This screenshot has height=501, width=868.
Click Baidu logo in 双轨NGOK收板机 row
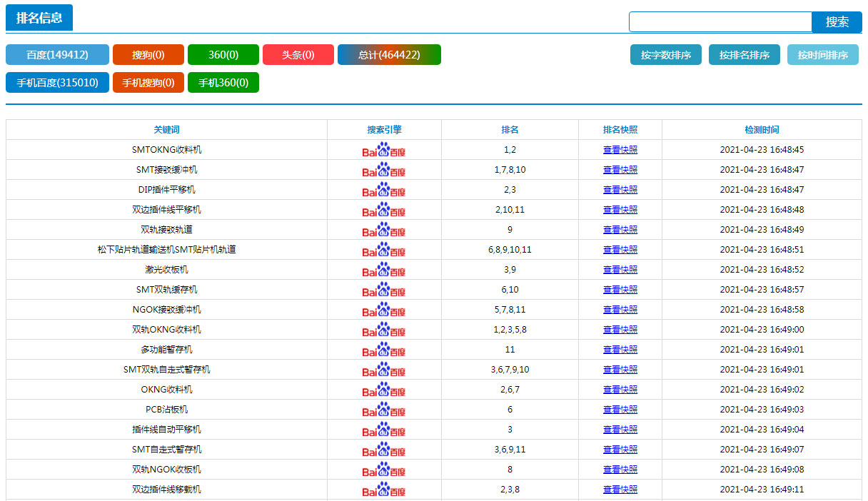tap(384, 470)
